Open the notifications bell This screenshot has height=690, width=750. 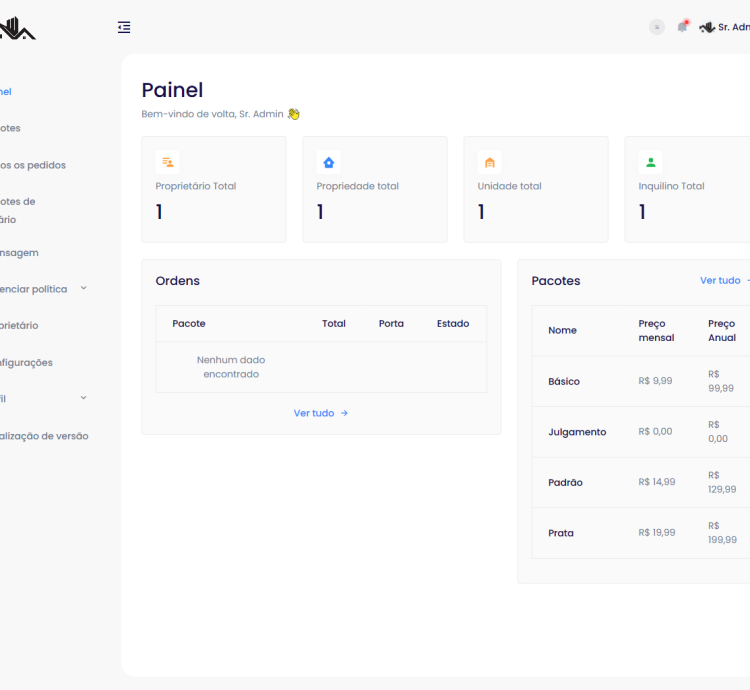click(682, 27)
